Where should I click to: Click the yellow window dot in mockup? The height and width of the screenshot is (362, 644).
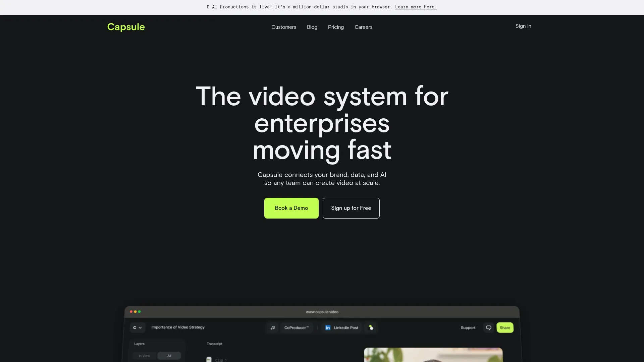(x=135, y=312)
